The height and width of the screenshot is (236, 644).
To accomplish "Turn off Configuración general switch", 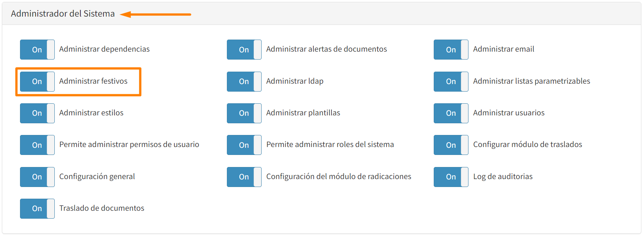I will [37, 177].
